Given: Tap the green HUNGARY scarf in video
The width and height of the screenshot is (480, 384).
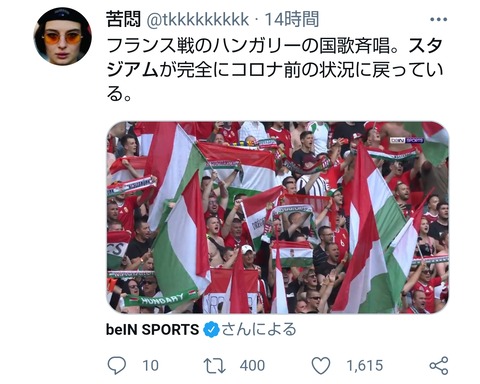Looking at the screenshot, I should tap(161, 299).
